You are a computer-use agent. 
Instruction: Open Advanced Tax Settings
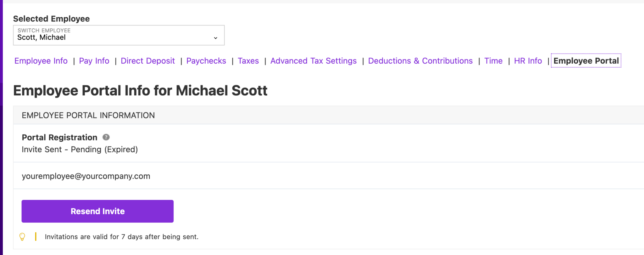313,61
